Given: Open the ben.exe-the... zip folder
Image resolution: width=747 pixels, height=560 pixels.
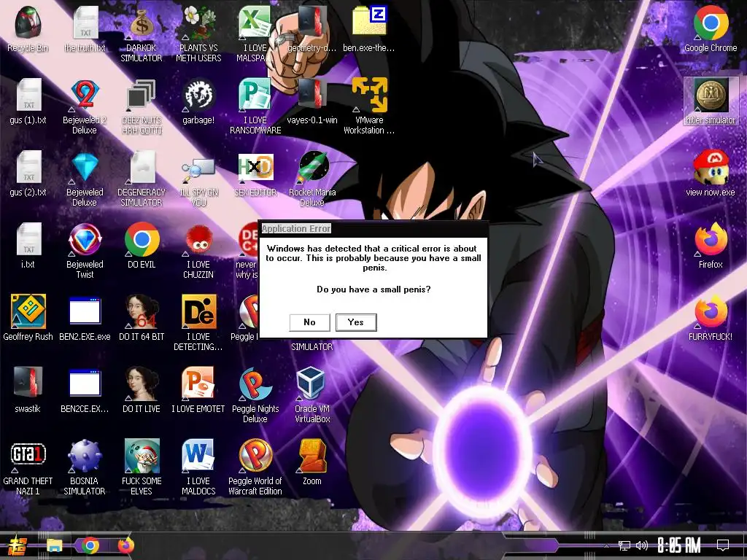Looking at the screenshot, I should pyautogui.click(x=369, y=28).
